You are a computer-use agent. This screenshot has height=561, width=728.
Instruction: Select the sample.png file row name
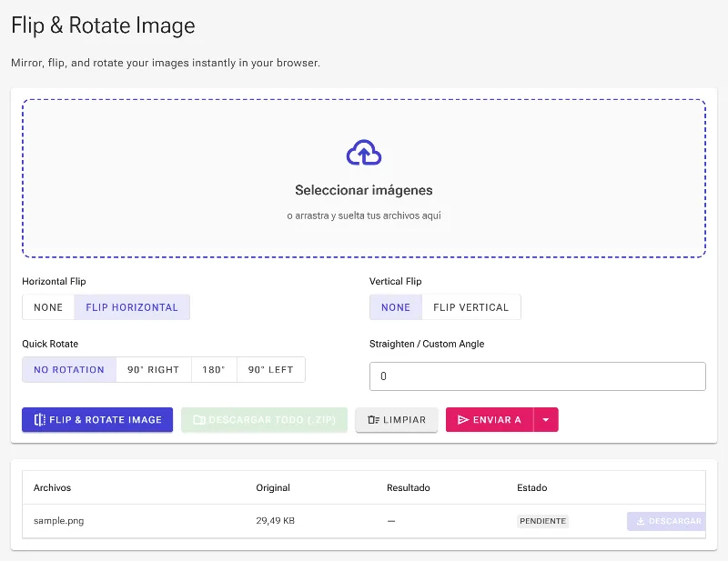(58, 521)
